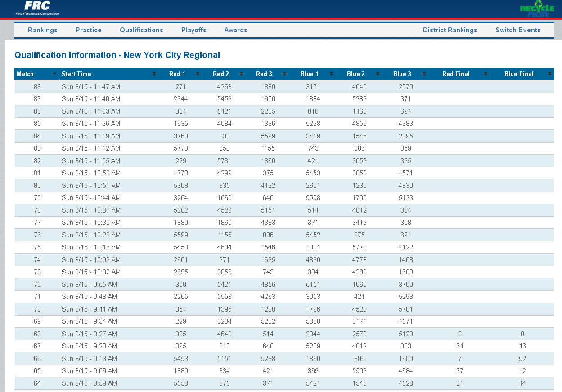The height and width of the screenshot is (392, 562).
Task: Click Red Final score 0 in match 68
Action: [459, 334]
